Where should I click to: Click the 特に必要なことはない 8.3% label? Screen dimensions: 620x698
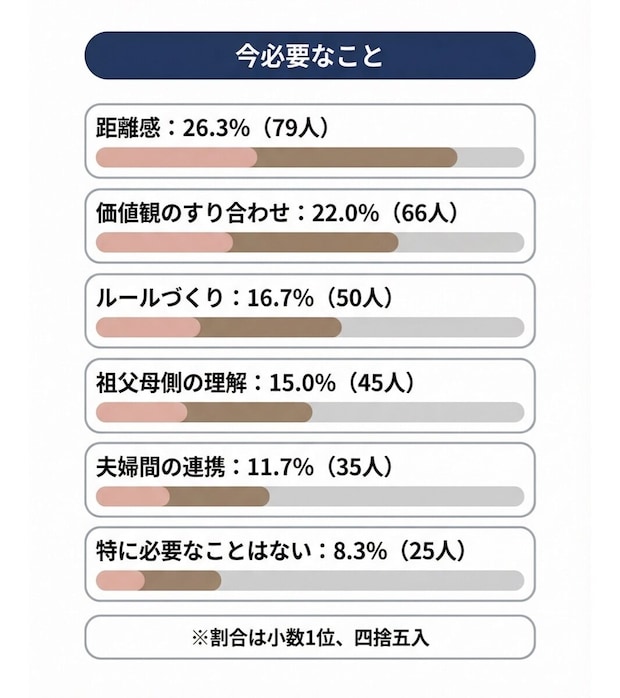(282, 551)
